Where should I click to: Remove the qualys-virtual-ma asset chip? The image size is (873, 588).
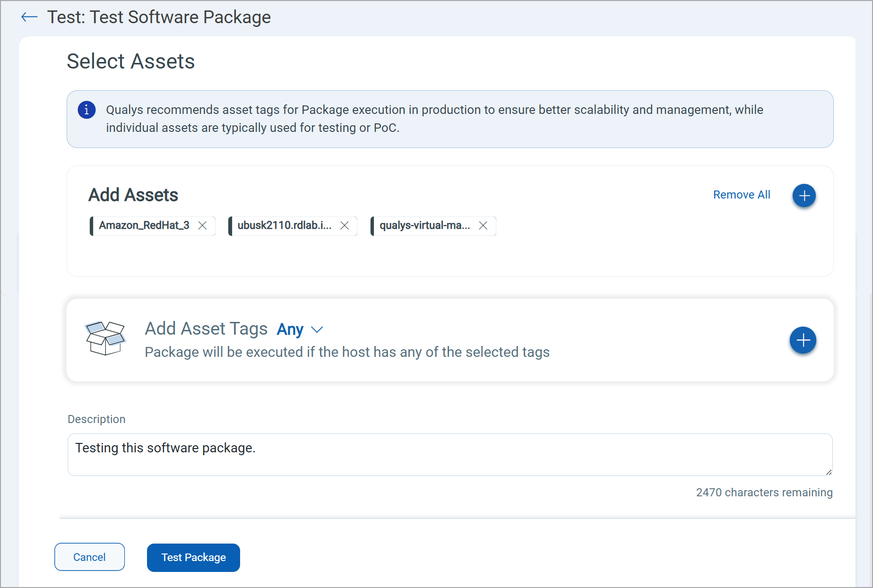coord(483,226)
